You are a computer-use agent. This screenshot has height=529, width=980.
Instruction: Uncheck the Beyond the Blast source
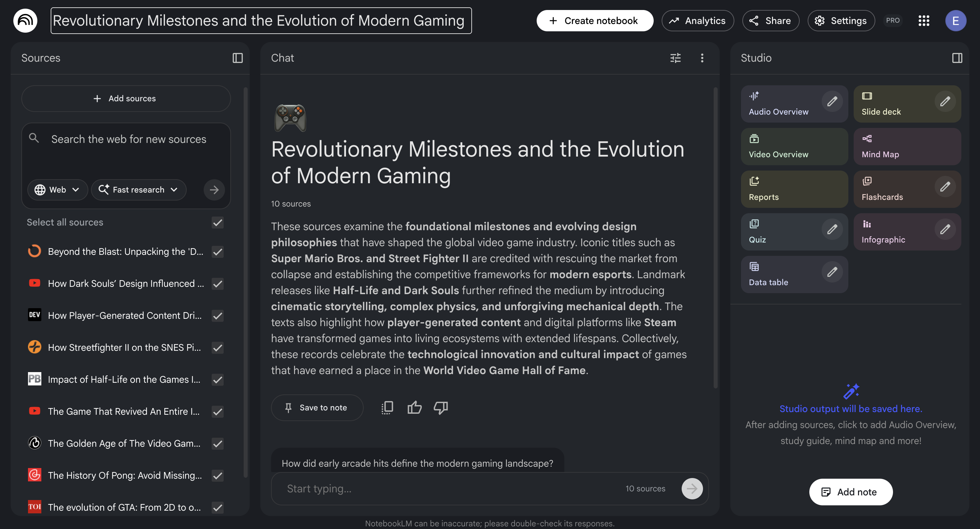(218, 252)
